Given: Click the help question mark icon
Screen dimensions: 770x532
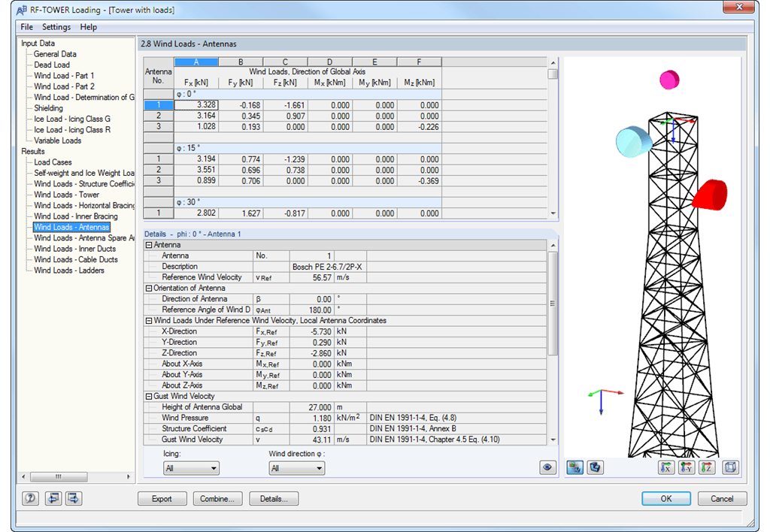Looking at the screenshot, I should click(29, 498).
